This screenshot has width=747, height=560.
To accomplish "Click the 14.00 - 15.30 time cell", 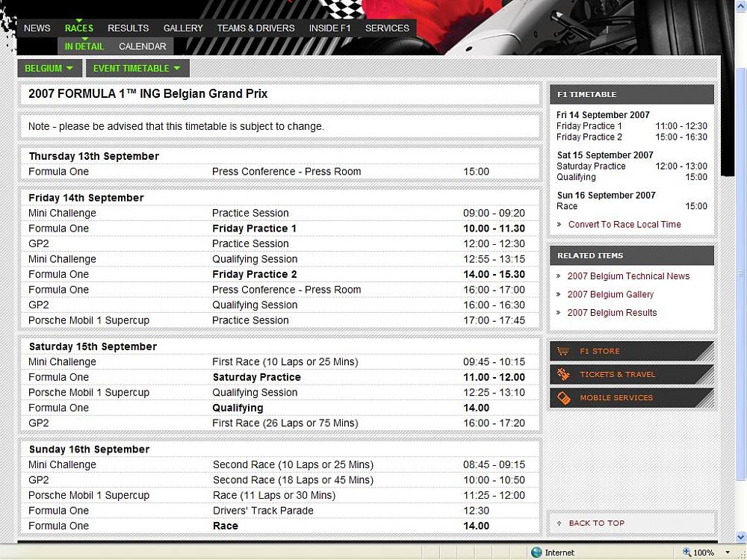I will coord(494,274).
